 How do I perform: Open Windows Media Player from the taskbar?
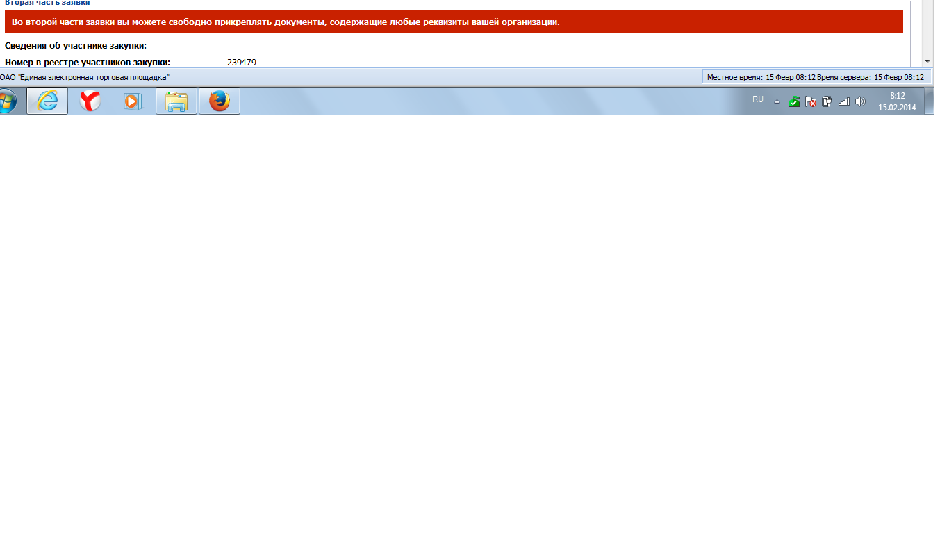(x=132, y=101)
